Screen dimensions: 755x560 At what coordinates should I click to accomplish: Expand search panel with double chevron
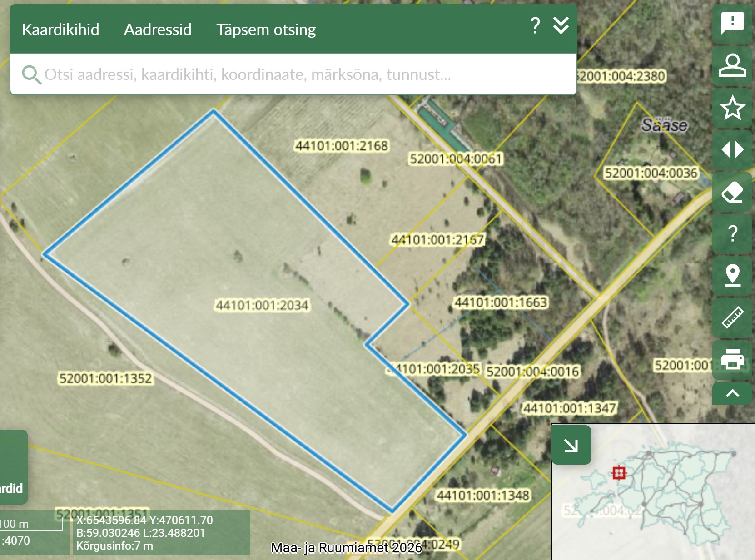[x=561, y=26]
